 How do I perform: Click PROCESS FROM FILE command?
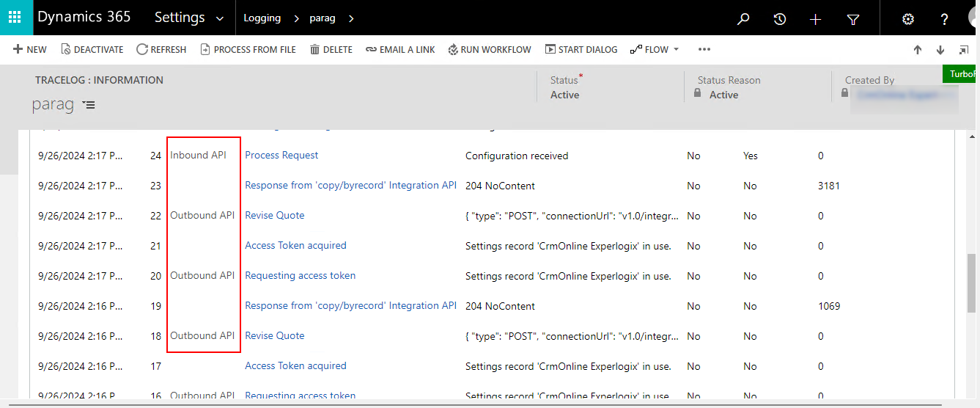point(248,49)
